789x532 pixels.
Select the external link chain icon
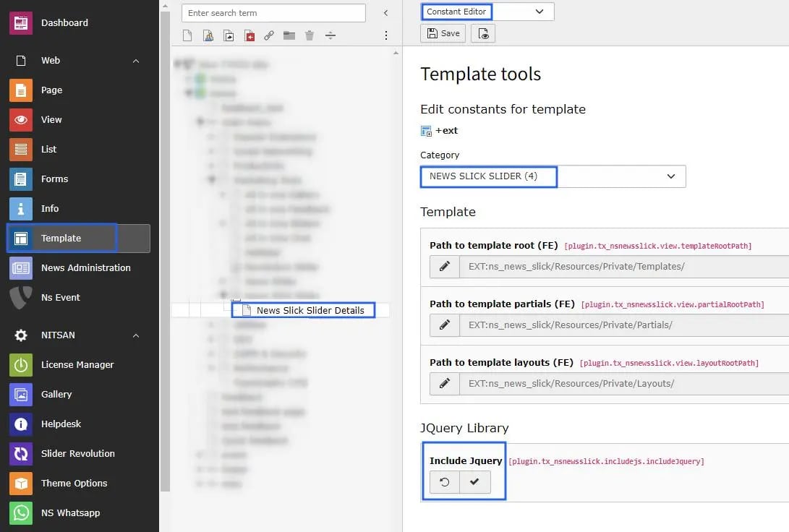pos(269,35)
